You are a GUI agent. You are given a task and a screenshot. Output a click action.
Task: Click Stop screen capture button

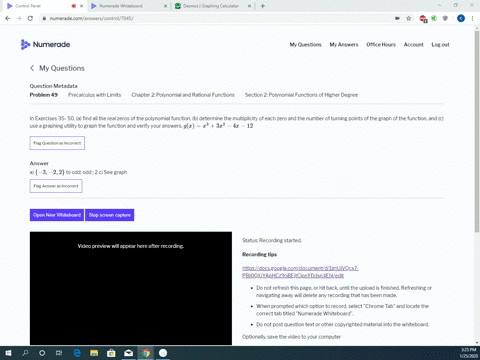click(110, 215)
